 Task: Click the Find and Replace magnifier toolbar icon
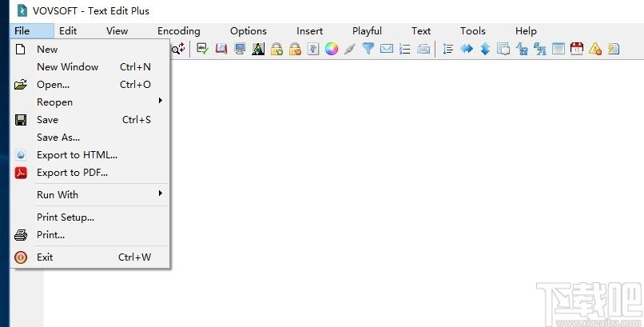point(178,49)
